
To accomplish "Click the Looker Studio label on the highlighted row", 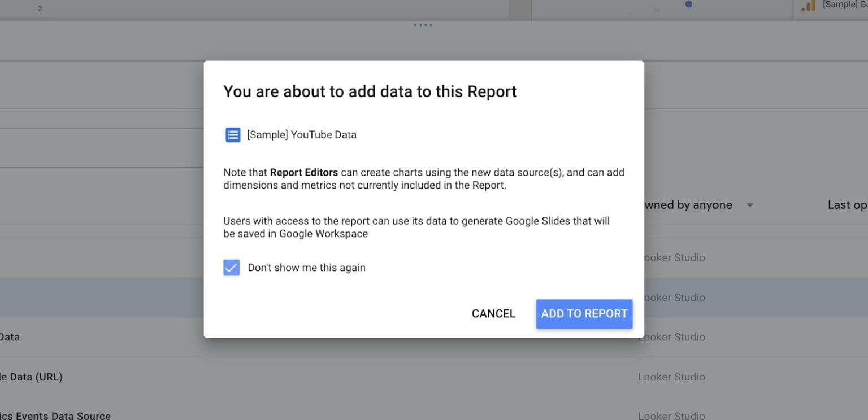I will pyautogui.click(x=671, y=297).
